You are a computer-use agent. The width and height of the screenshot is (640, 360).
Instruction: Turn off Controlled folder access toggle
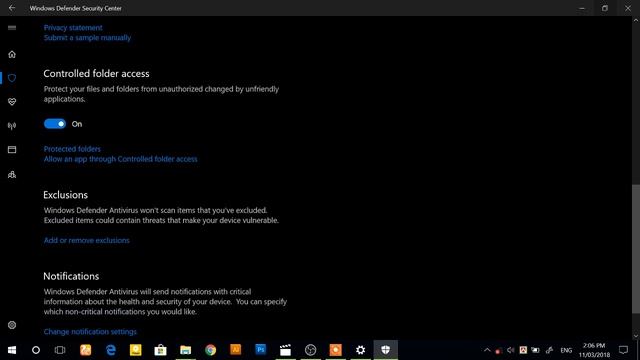click(55, 124)
